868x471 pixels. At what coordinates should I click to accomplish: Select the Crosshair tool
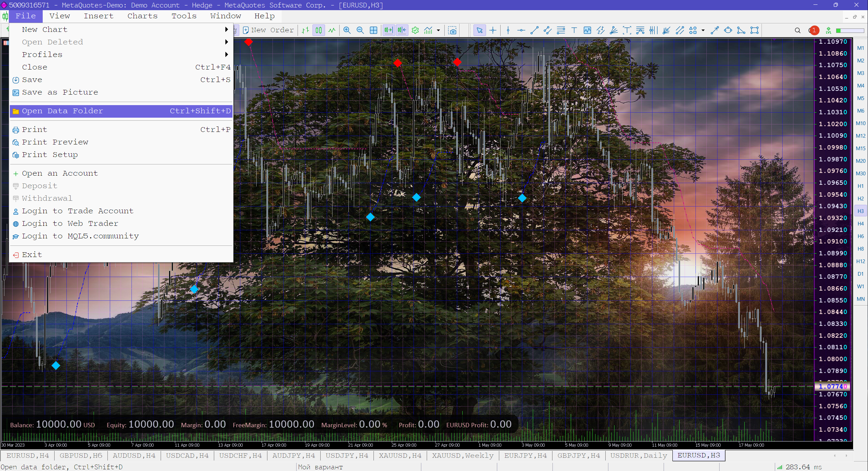click(493, 30)
